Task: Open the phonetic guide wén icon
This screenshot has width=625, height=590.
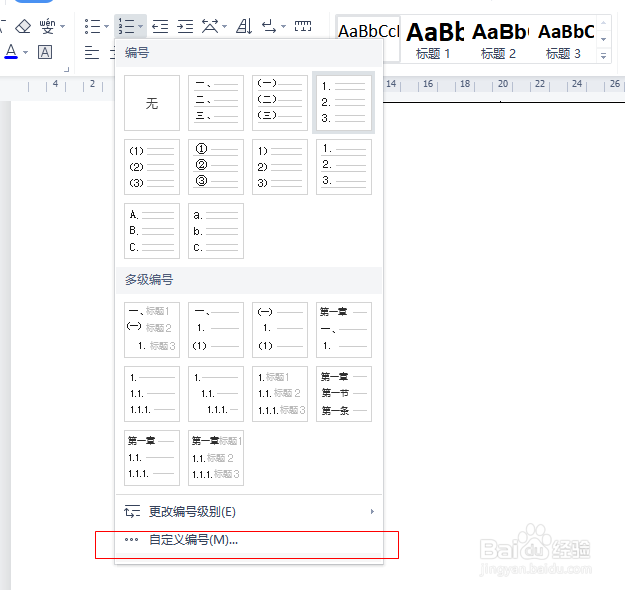Action: coord(47,26)
